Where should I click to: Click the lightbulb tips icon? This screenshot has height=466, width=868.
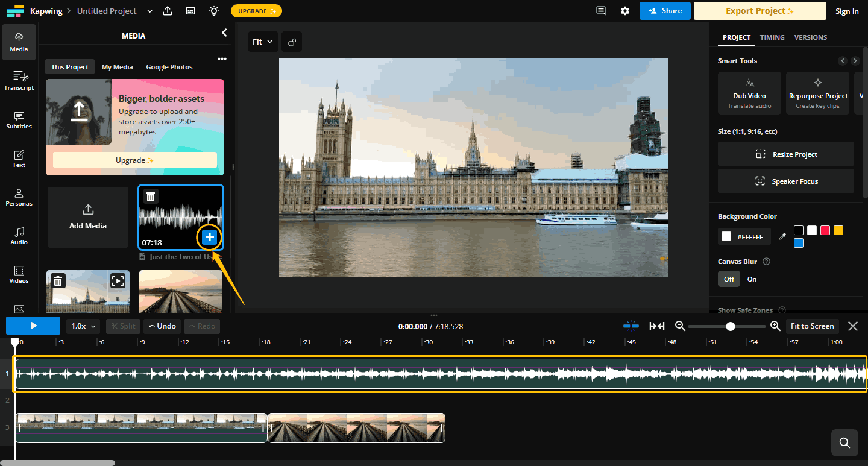pyautogui.click(x=213, y=11)
